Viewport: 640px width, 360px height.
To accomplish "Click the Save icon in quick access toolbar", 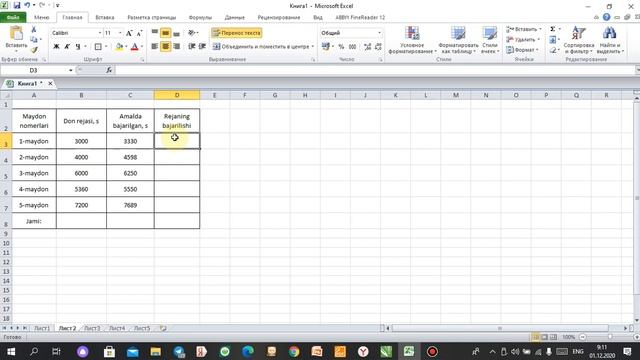I will click(x=17, y=6).
